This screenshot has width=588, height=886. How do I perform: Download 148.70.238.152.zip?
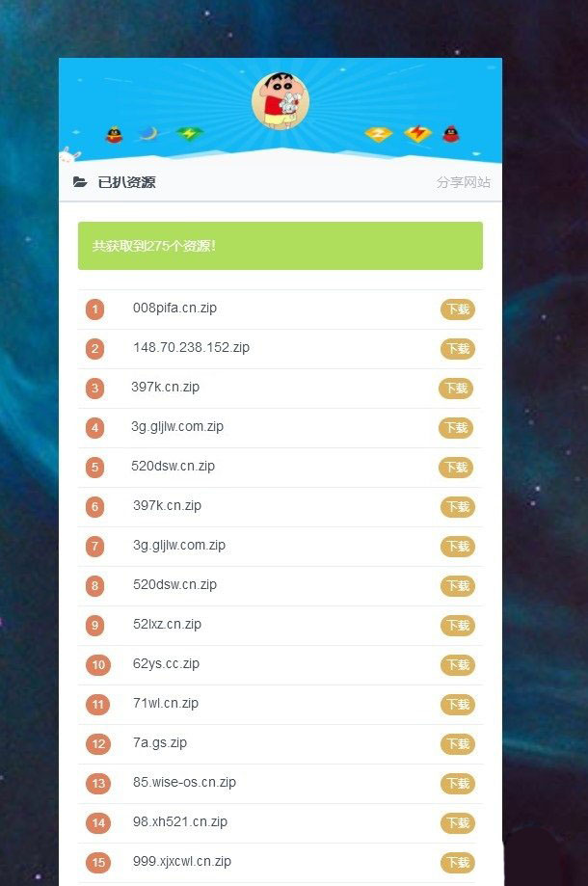[458, 349]
